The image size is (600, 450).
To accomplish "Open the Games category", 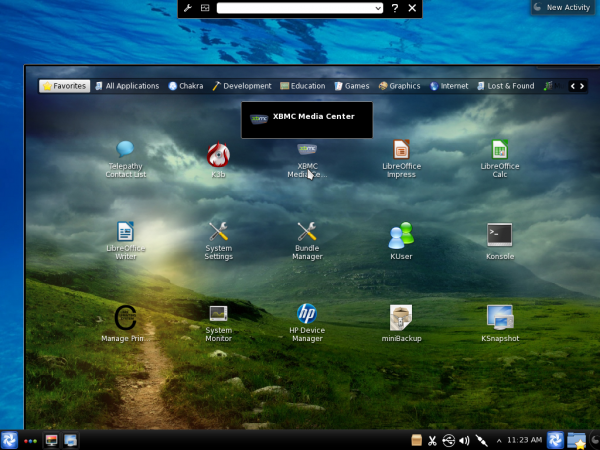I will [352, 86].
